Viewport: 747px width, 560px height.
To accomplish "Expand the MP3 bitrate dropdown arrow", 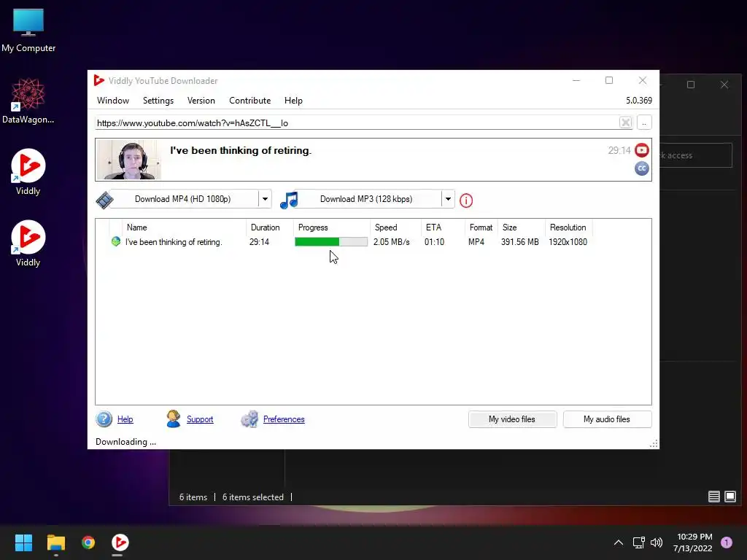I will tap(448, 199).
